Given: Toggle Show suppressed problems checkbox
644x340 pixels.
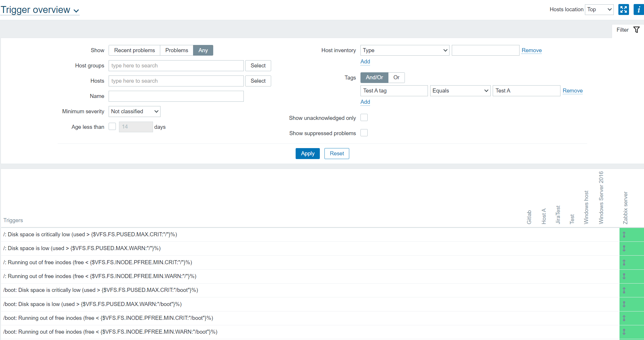Looking at the screenshot, I should click(x=364, y=133).
